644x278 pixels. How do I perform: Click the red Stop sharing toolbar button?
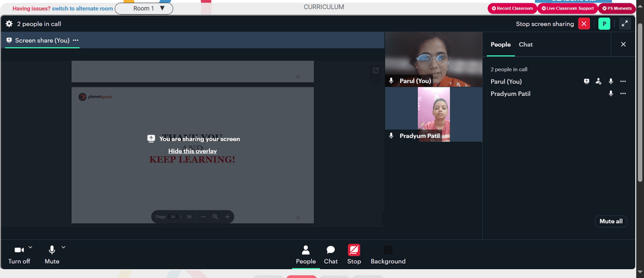[x=354, y=255]
